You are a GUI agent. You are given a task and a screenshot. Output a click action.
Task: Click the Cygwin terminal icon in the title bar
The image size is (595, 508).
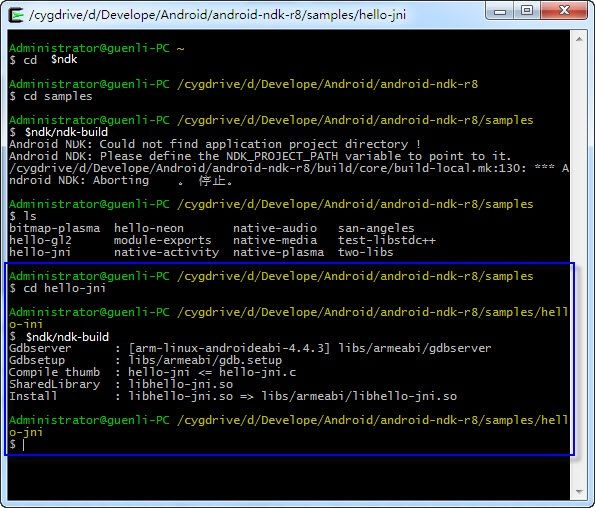pyautogui.click(x=16, y=15)
